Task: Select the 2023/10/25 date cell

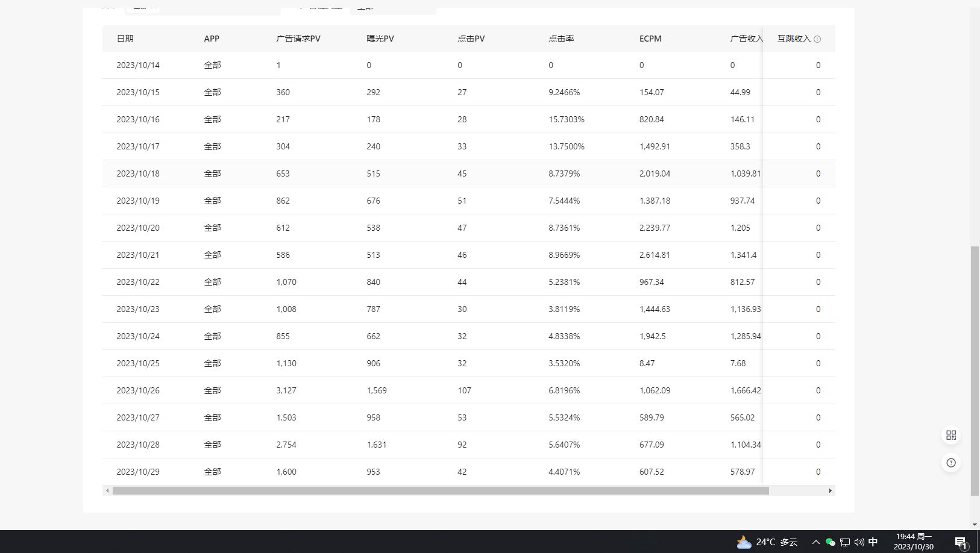Action: coord(138,363)
